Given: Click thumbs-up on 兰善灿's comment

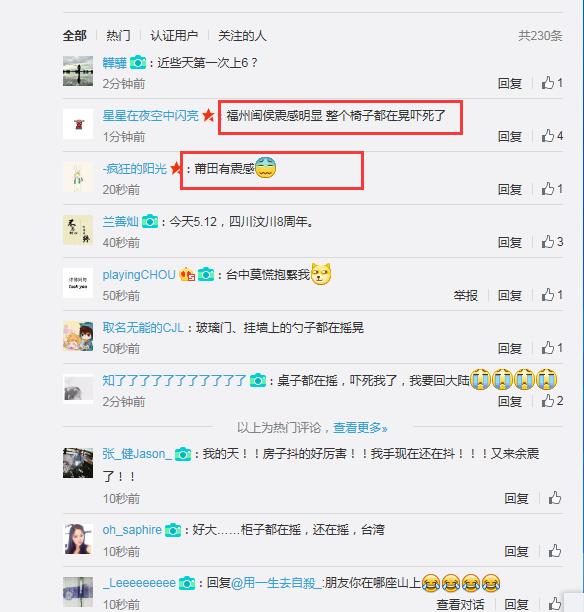Looking at the screenshot, I should pyautogui.click(x=552, y=242).
